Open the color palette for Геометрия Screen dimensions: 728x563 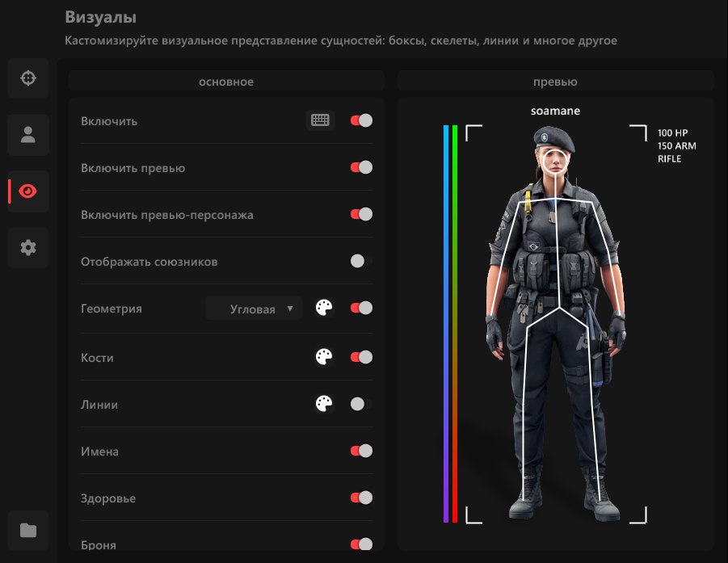(x=324, y=308)
